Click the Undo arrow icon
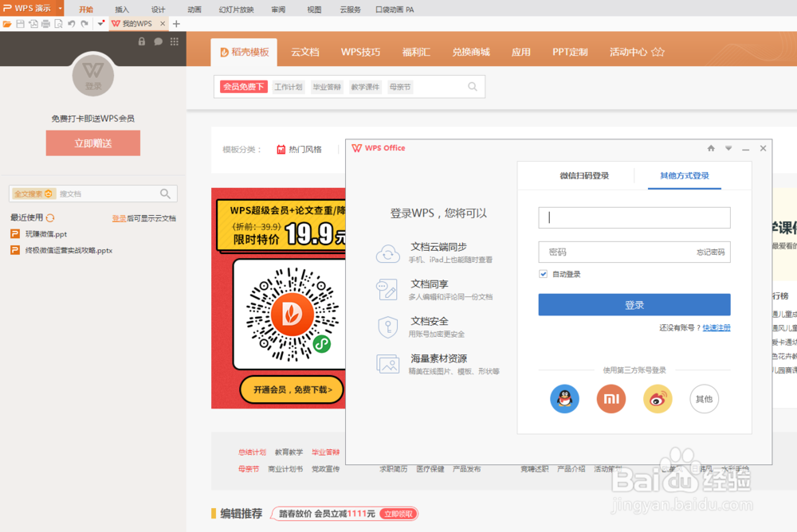The image size is (797, 532). pos(71,24)
